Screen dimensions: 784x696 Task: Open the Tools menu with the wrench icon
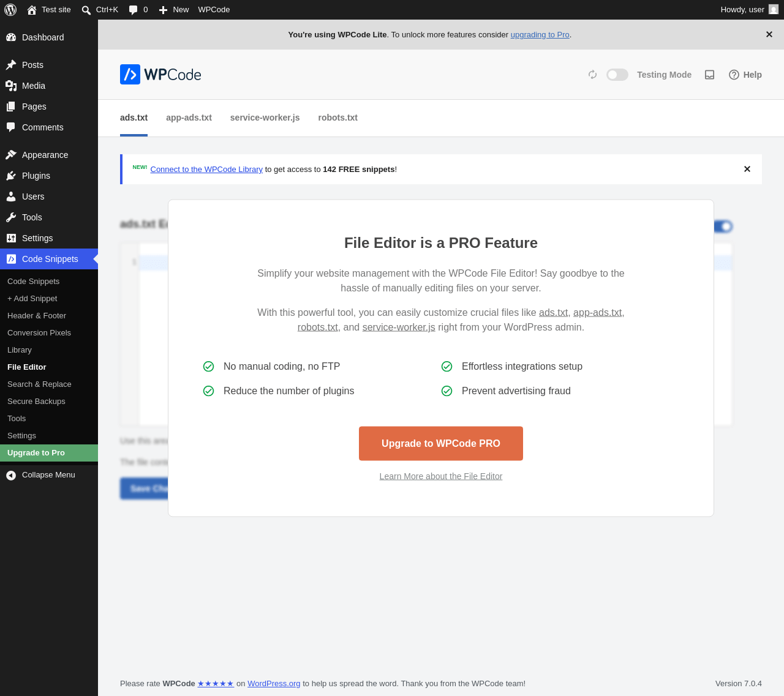coord(49,217)
